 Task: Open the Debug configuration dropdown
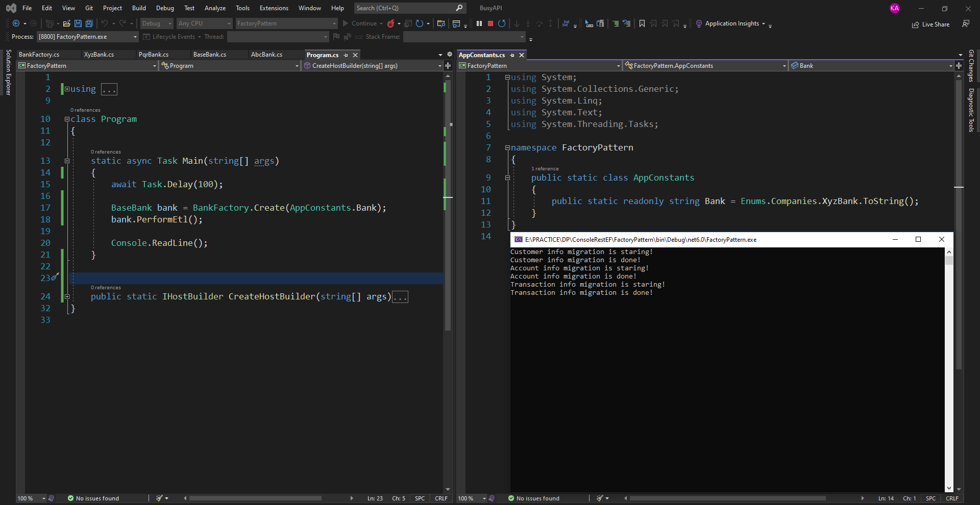tap(157, 23)
